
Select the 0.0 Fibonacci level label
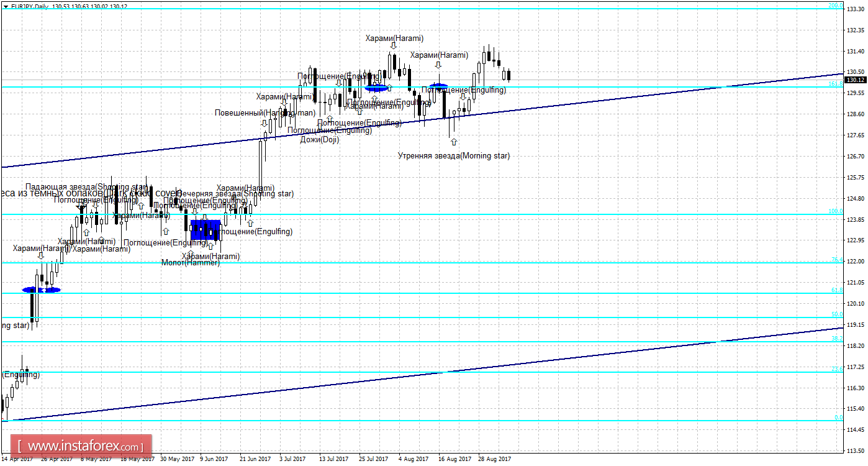[838, 418]
